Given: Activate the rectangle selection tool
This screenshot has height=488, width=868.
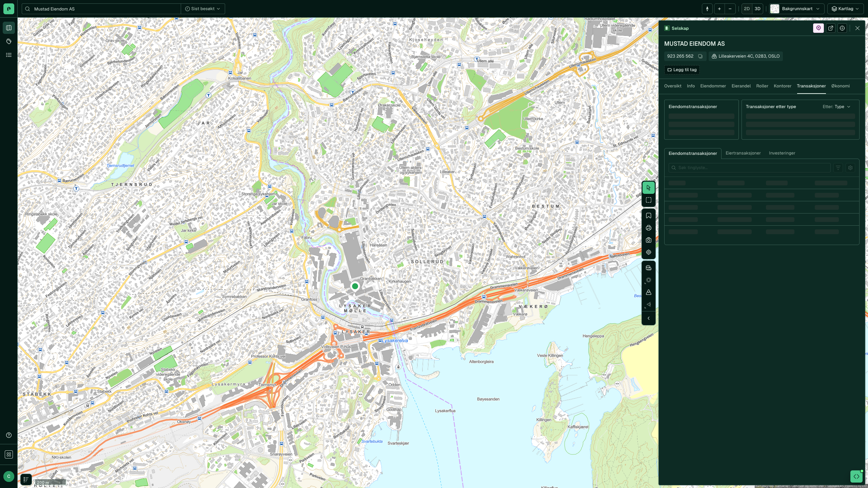Looking at the screenshot, I should pos(648,200).
